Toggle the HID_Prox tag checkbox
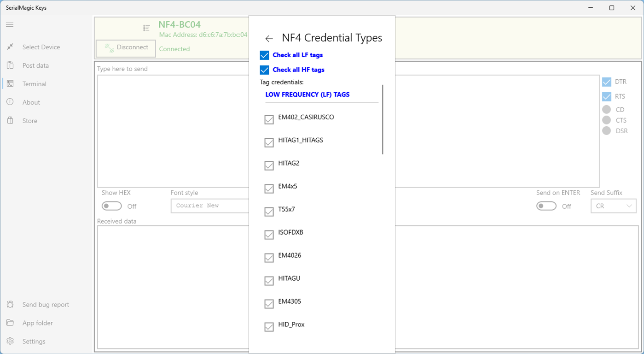 pos(269,327)
